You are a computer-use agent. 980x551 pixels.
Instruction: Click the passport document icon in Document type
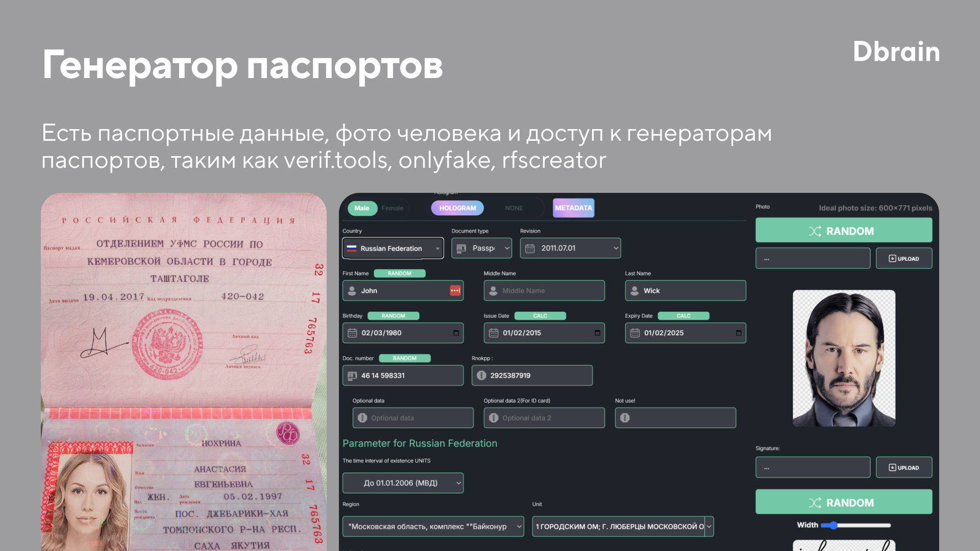pos(461,248)
